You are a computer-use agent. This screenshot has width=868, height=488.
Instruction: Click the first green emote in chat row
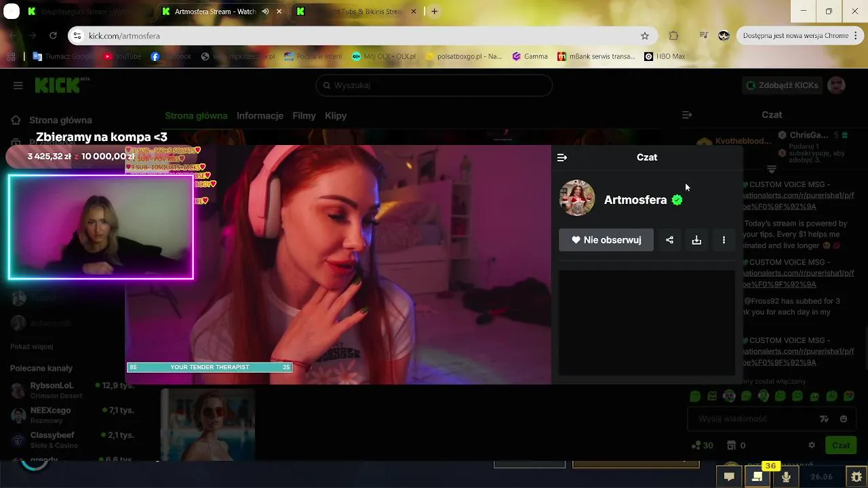[695, 396]
